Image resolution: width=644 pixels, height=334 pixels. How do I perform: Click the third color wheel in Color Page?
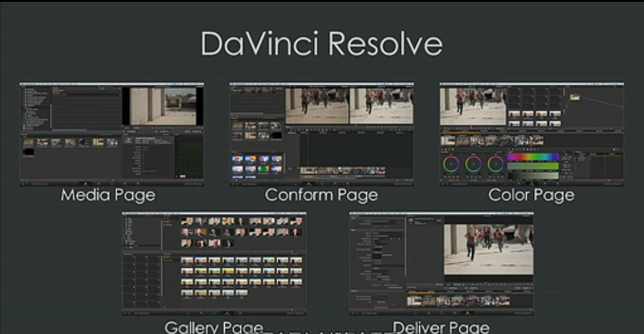point(495,164)
